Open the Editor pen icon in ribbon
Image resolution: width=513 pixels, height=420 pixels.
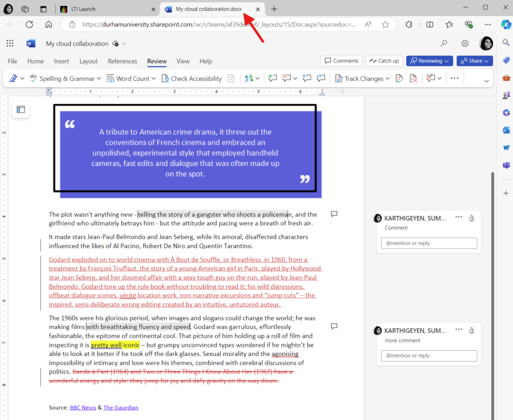pos(13,79)
